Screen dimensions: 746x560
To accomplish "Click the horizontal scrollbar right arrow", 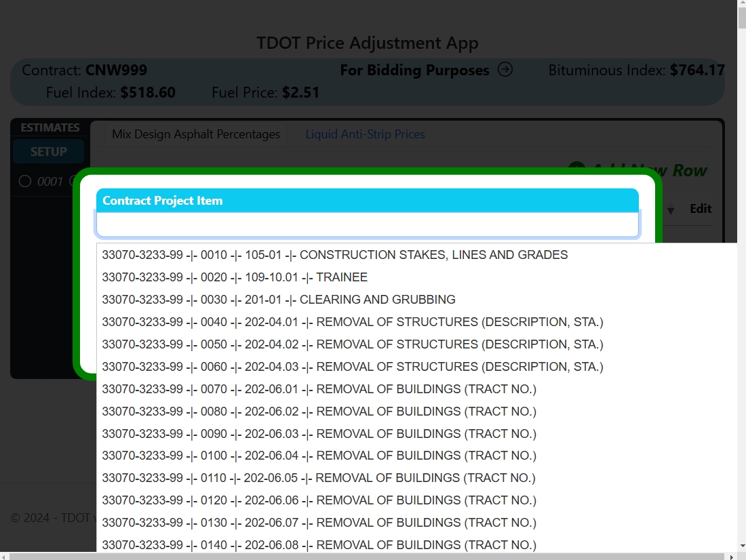I will [732, 556].
